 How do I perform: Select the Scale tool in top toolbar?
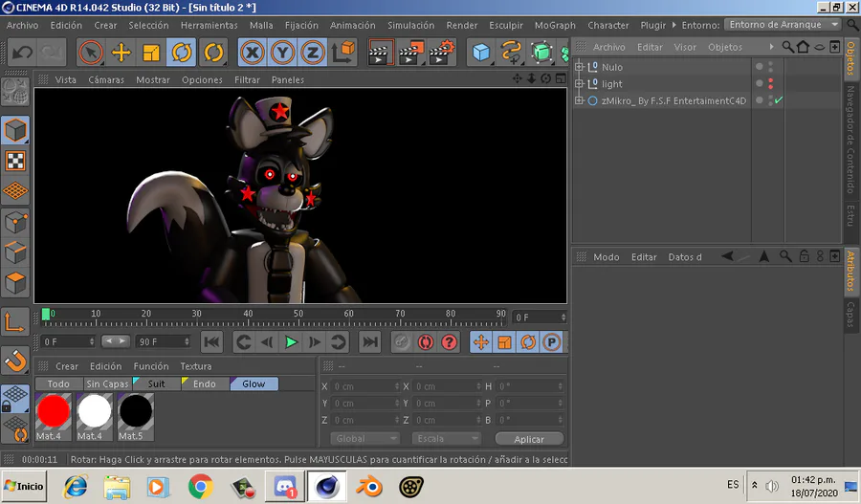click(x=151, y=53)
